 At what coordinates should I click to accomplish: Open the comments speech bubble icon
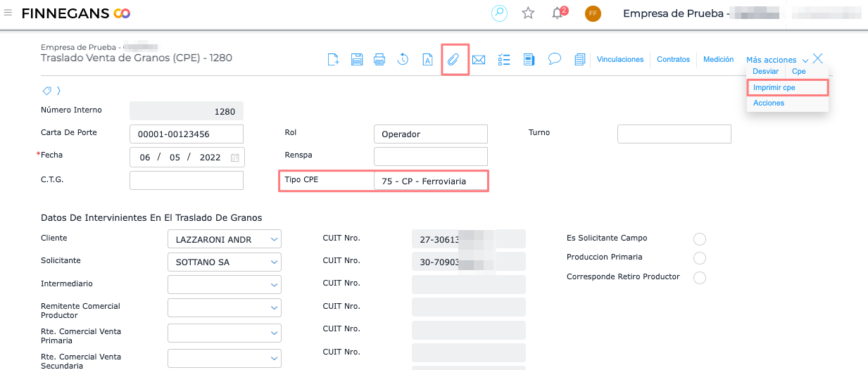[x=555, y=60]
